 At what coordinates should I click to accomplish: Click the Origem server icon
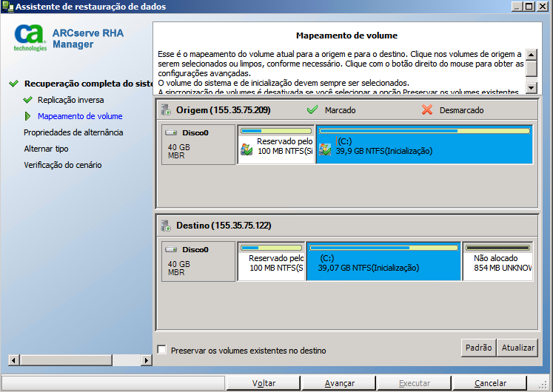166,110
